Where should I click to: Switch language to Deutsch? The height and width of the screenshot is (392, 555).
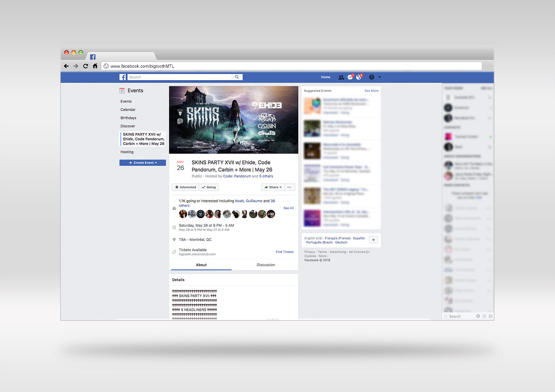point(341,242)
